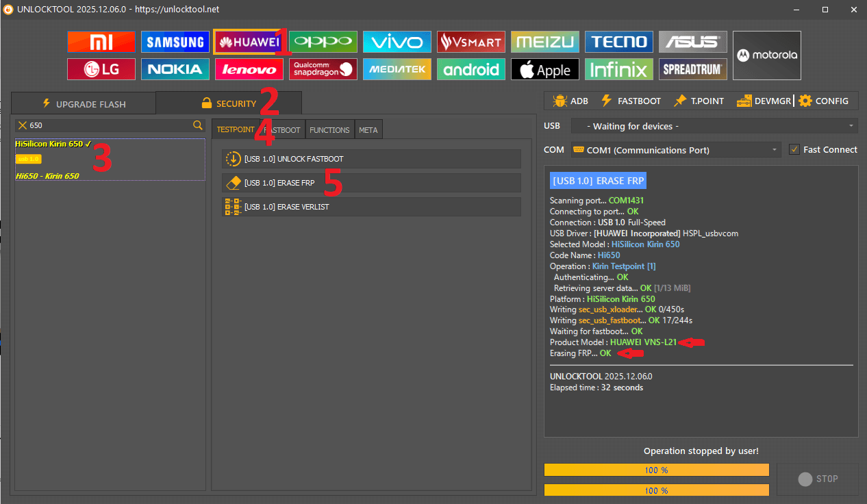Run the ERASE FRP operation
The image size is (867, 504).
(371, 183)
